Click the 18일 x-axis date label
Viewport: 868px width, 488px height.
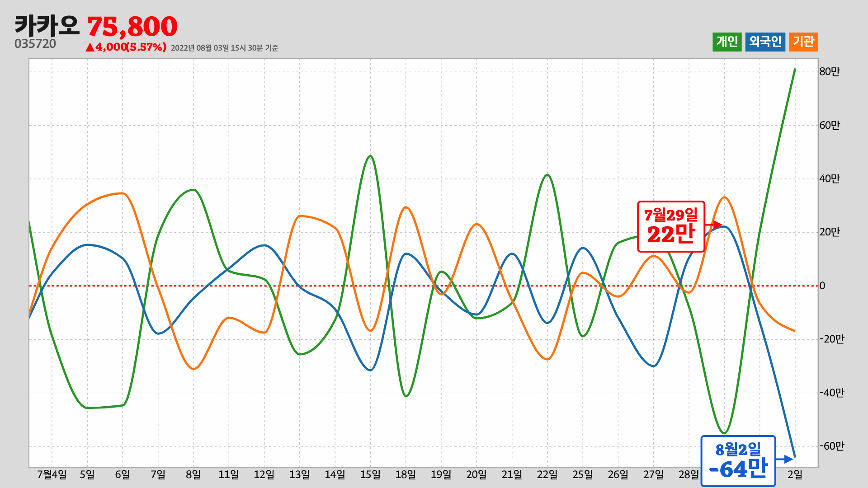click(406, 474)
